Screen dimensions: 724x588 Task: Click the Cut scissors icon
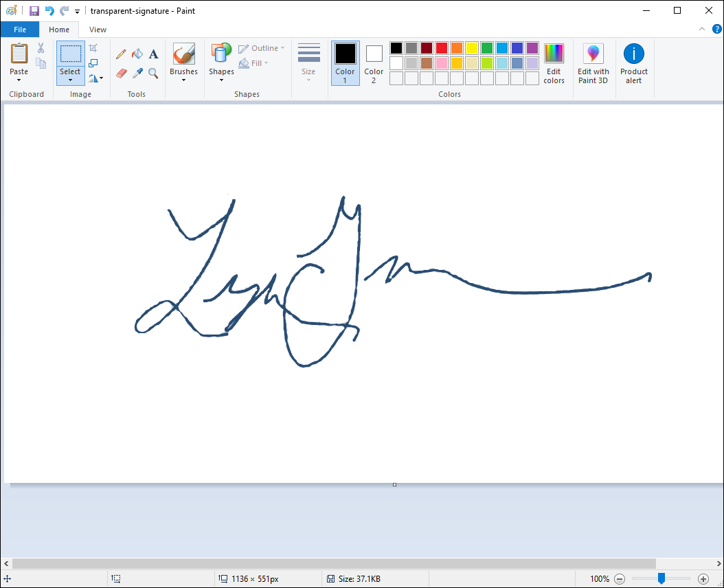[41, 48]
